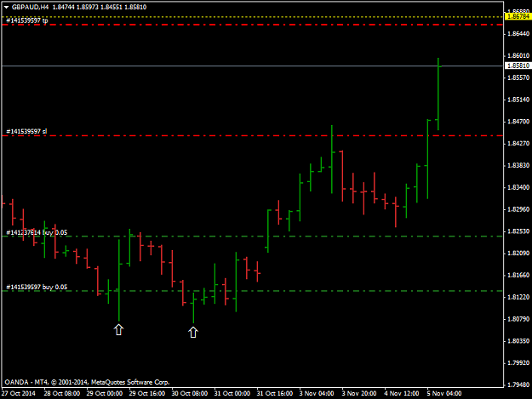The height and width of the screenshot is (399, 532).
Task: Click the 1.85570 price scale value
Action: pos(518,77)
